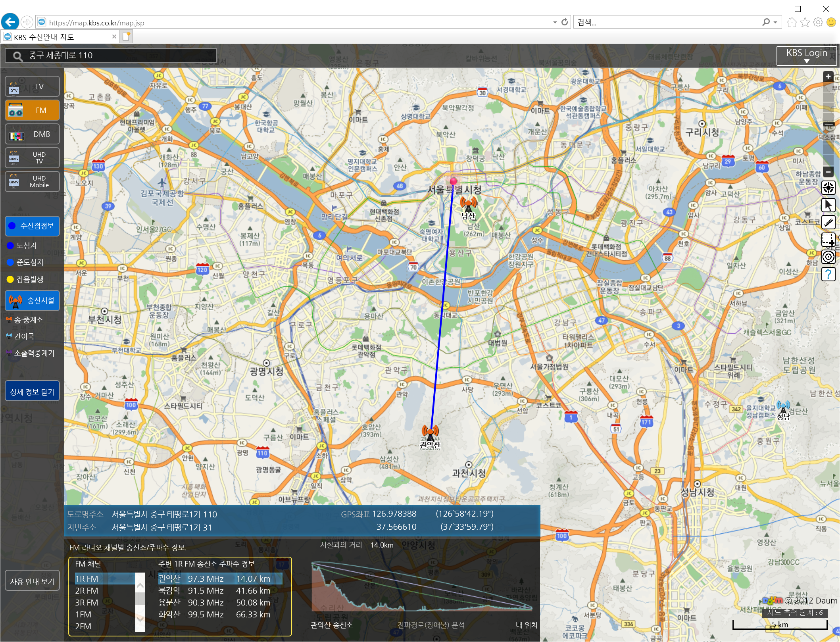Viewport: 840px width, 642px height.
Task: Toggle 송신시설 transmission facility layer
Action: coord(32,301)
